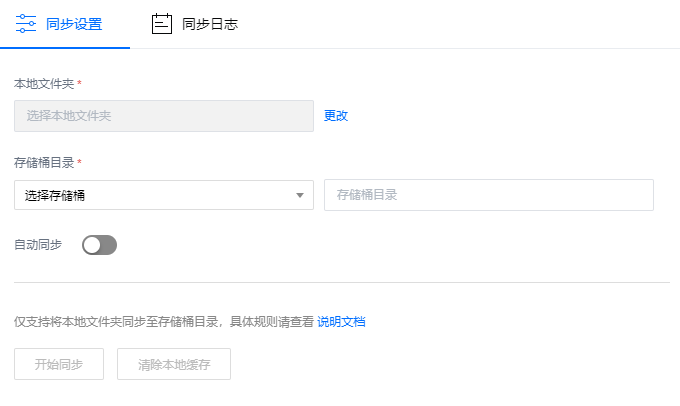This screenshot has height=406, width=680.
Task: Click the 存储桶目录 field label
Action: (x=43, y=162)
